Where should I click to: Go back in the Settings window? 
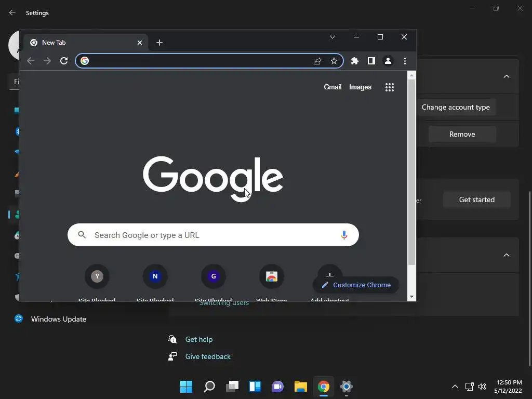coord(12,12)
